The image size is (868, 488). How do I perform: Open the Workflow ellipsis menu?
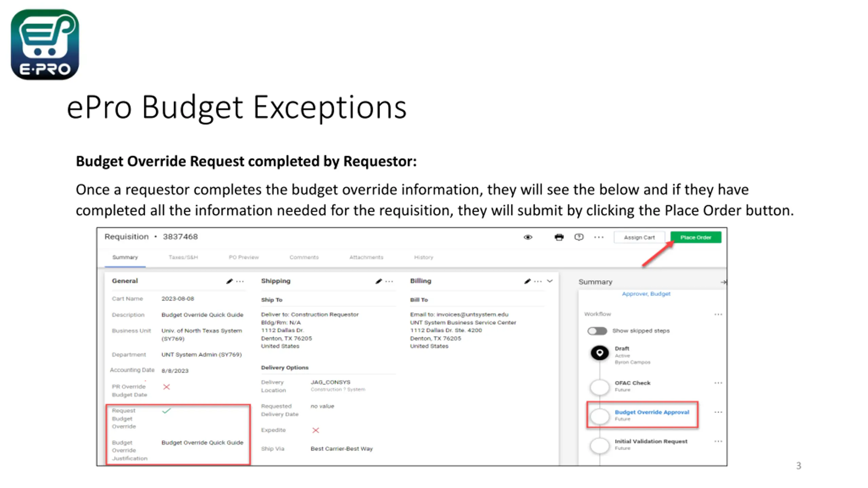[x=718, y=314]
